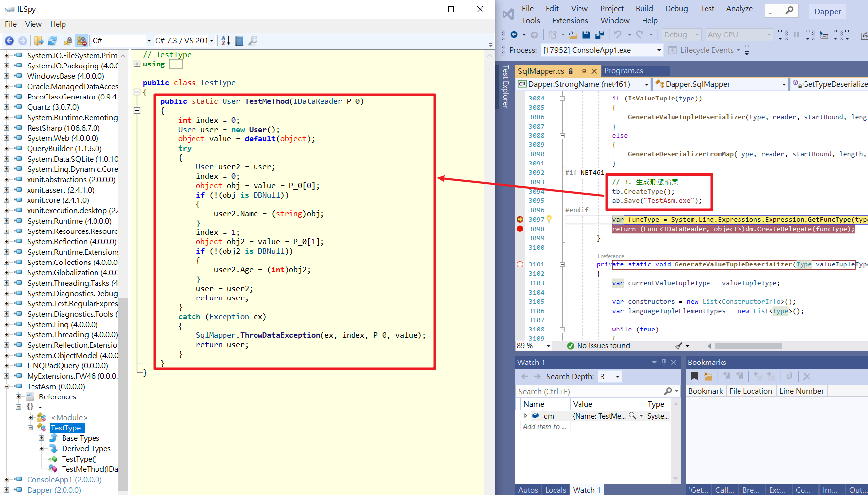Expand the Derived Types node

(x=42, y=449)
